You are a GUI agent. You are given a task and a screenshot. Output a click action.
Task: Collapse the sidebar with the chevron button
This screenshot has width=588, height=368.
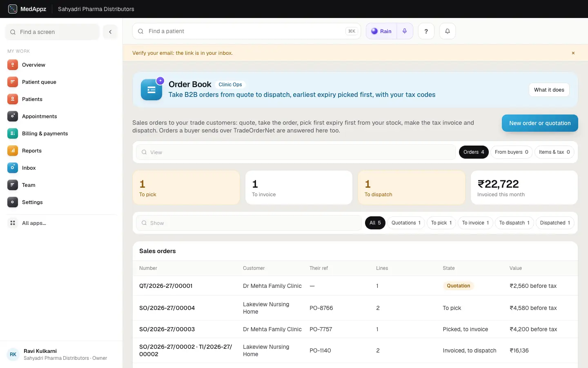click(x=110, y=32)
